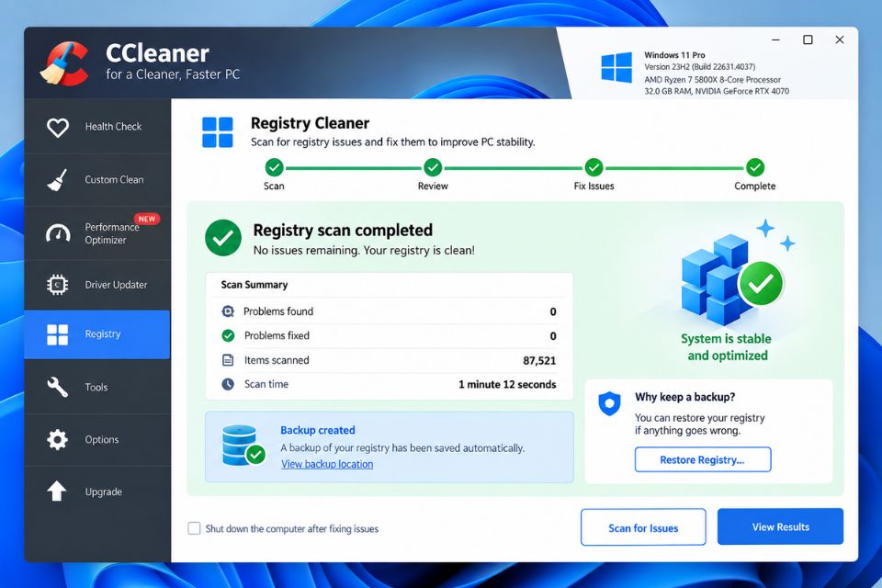The height and width of the screenshot is (588, 882).
Task: Click the Windows logo in header
Action: click(616, 67)
